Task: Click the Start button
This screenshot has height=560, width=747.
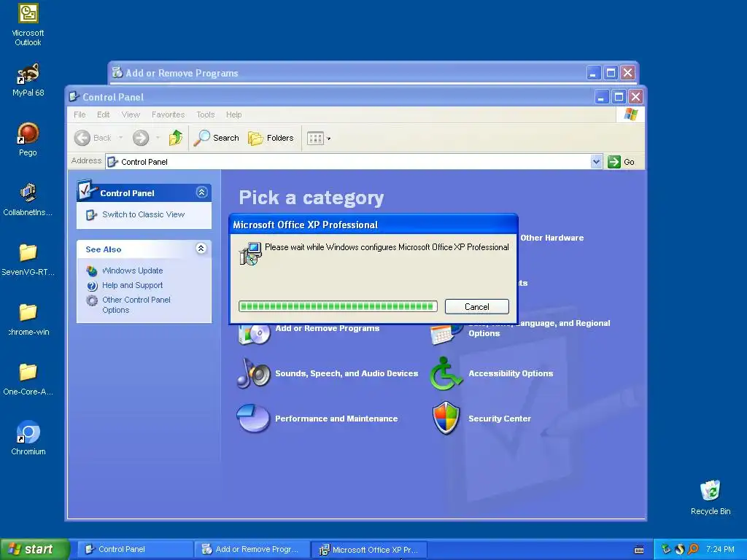Action: pyautogui.click(x=34, y=549)
